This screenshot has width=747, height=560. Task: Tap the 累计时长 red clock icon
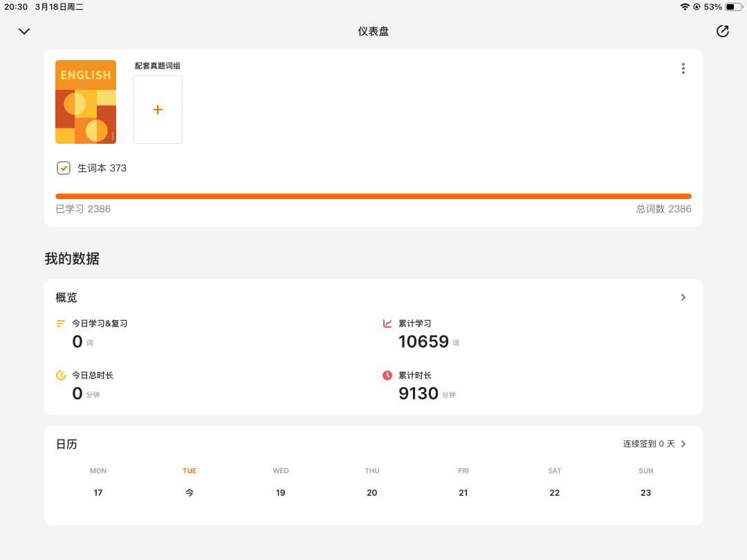coord(387,375)
